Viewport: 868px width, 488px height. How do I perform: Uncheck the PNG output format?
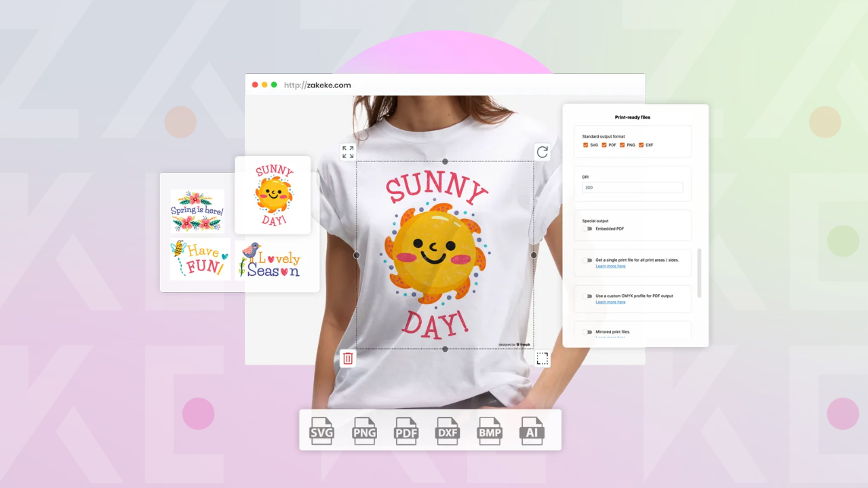(x=623, y=145)
